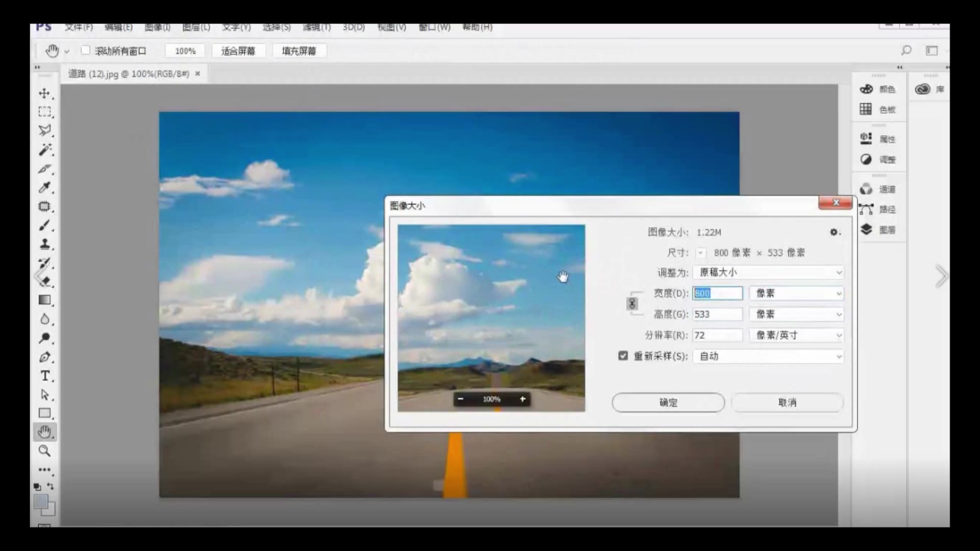Select the Path Selection tool
Viewport: 980px width, 551px height.
pyautogui.click(x=45, y=395)
